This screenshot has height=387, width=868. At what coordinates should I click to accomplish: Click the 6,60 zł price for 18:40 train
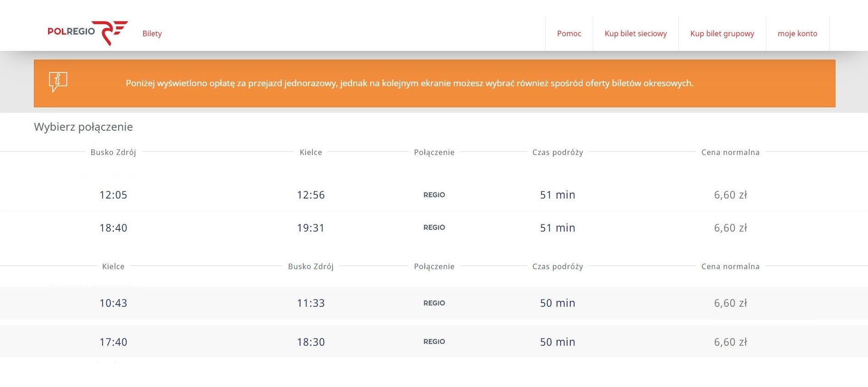pos(730,228)
